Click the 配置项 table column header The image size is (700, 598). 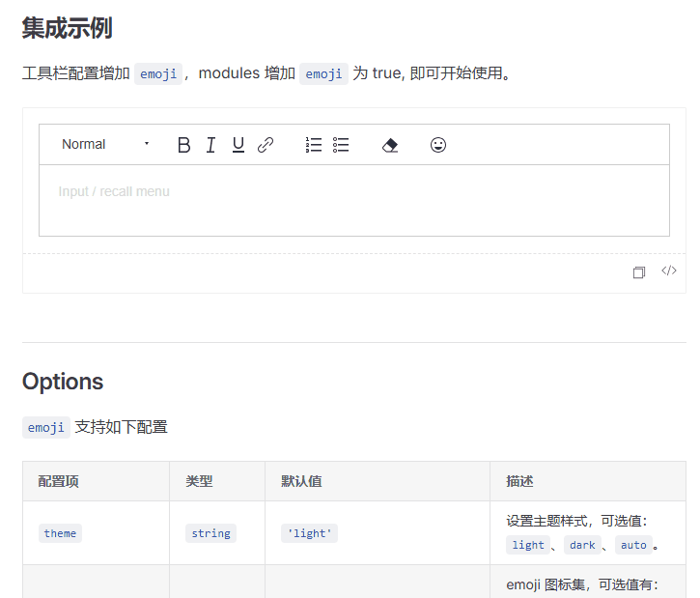59,481
